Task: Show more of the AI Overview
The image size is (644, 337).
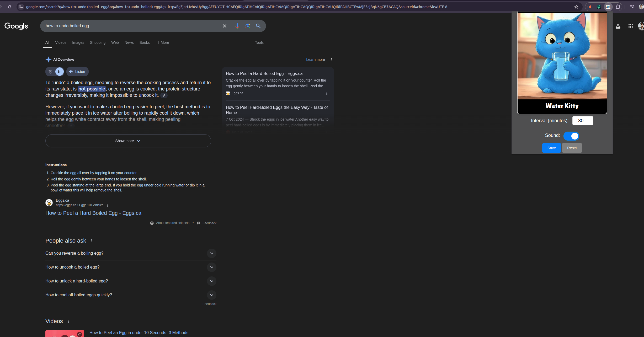Action: click(128, 141)
